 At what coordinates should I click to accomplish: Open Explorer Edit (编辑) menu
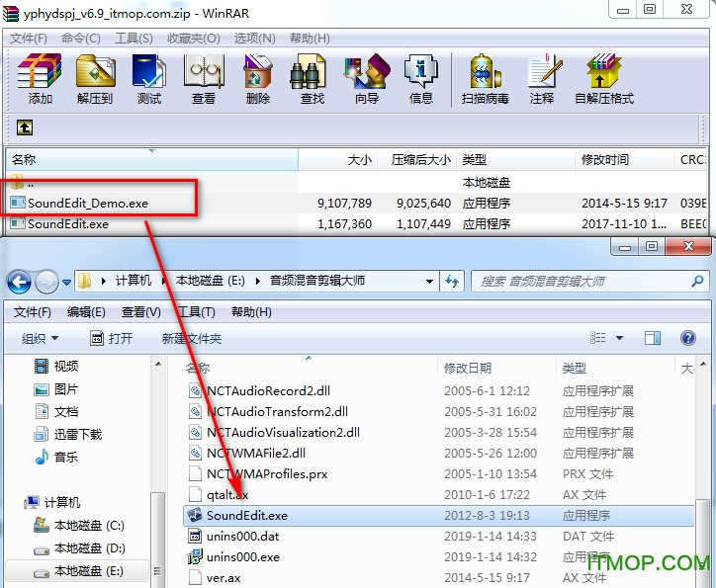(86, 312)
